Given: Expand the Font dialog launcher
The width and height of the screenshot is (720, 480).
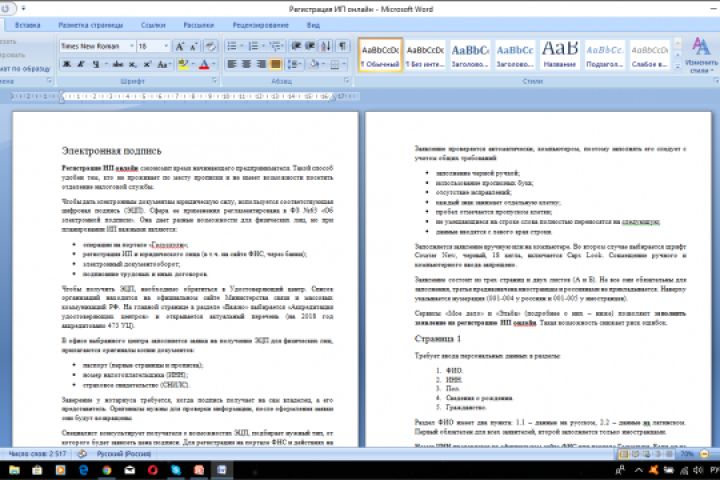Looking at the screenshot, I should point(214,80).
